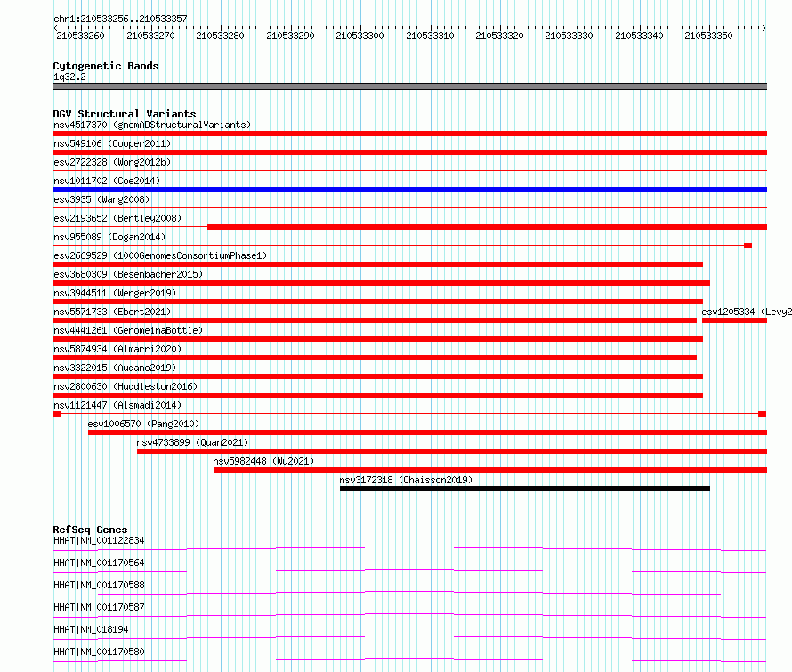Click ruler coordinate 210533300
The height and width of the screenshot is (672, 792).
point(360,36)
